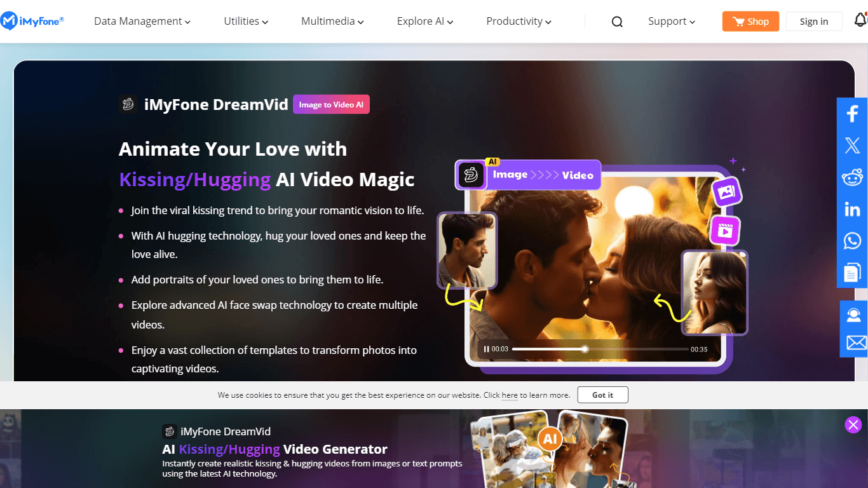Screen dimensions: 868x488
Task: Expand the Data Management menu
Action: point(142,21)
